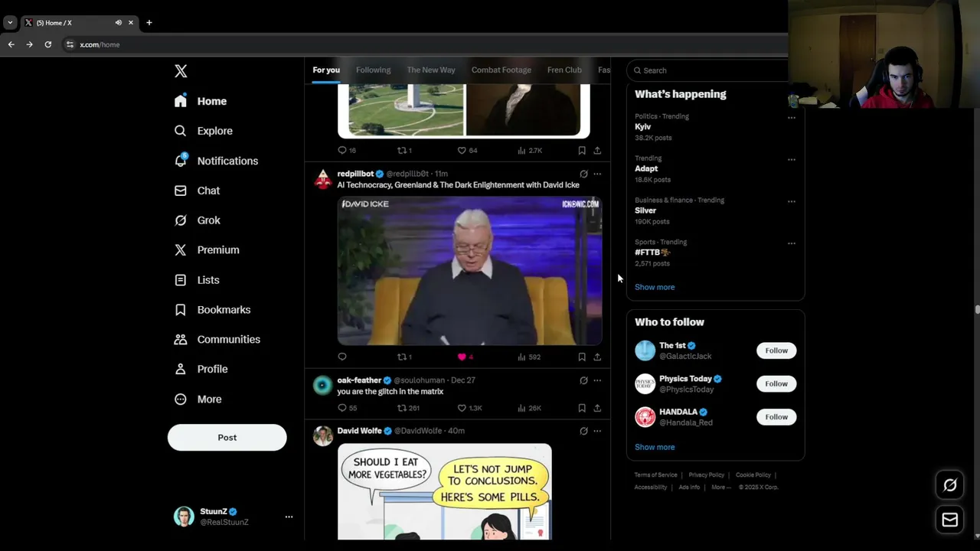Share the oak-feather post

pyautogui.click(x=597, y=408)
